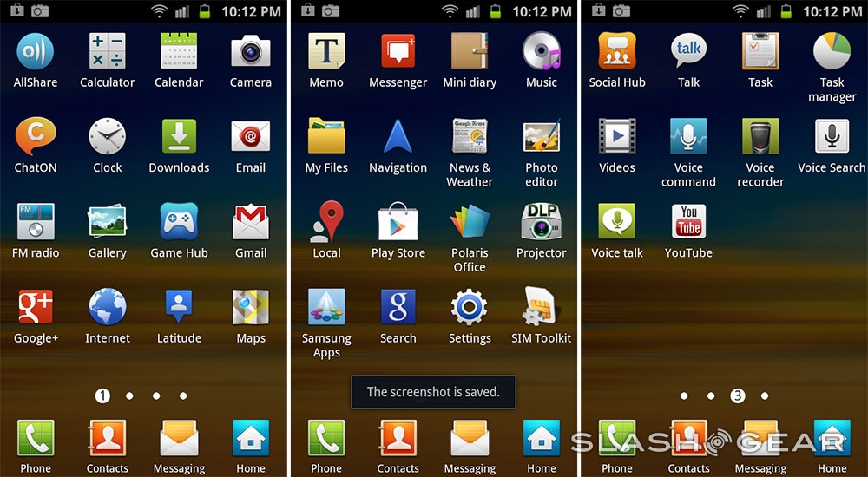
Task: Launch Social Hub
Action: click(x=617, y=51)
